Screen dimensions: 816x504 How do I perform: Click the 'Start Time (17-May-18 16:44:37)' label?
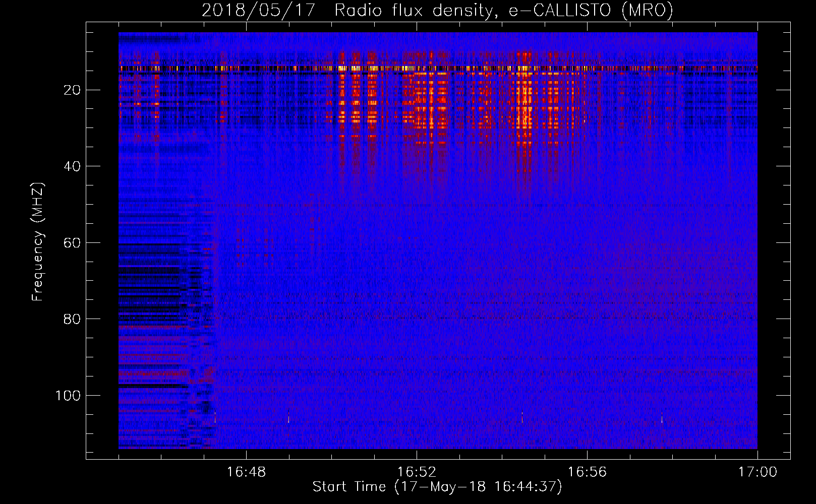point(437,487)
